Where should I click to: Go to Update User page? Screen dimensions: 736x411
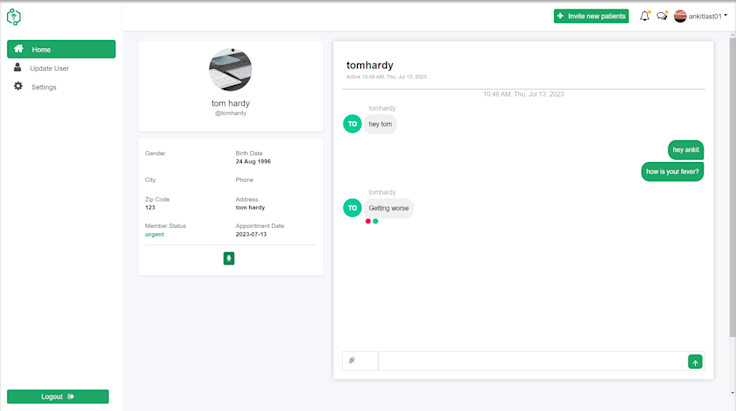[x=49, y=68]
